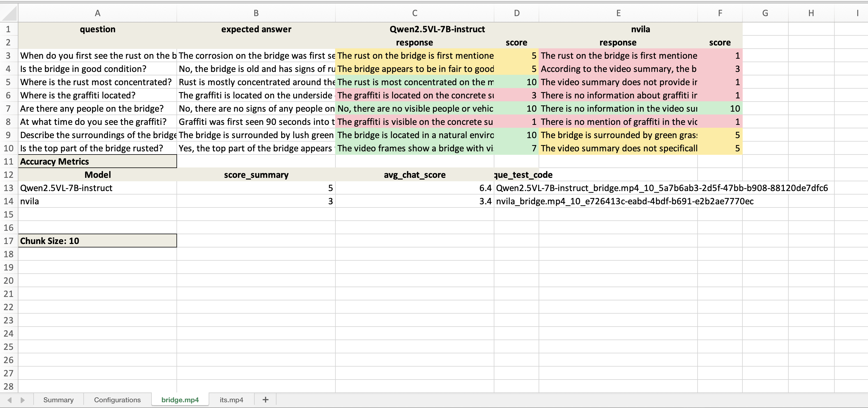The height and width of the screenshot is (408, 868).
Task: Click 'No, the bridge is old and has signs' cell
Action: (256, 69)
